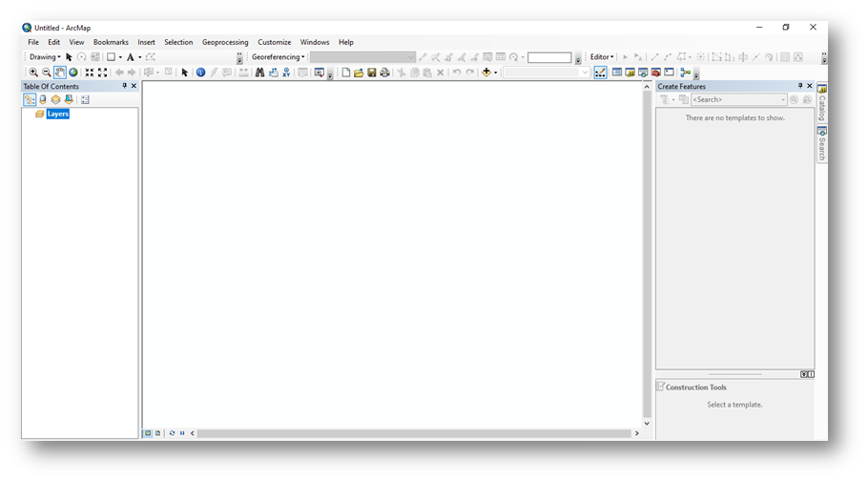Open Table Of Contents Options button
868x481 pixels.
click(85, 100)
